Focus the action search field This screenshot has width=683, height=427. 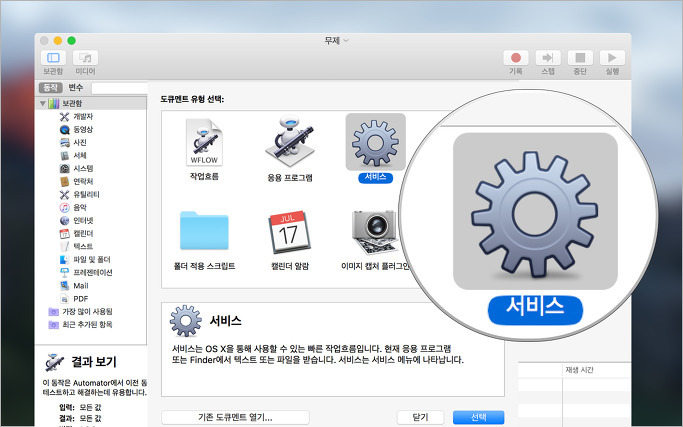[120, 88]
